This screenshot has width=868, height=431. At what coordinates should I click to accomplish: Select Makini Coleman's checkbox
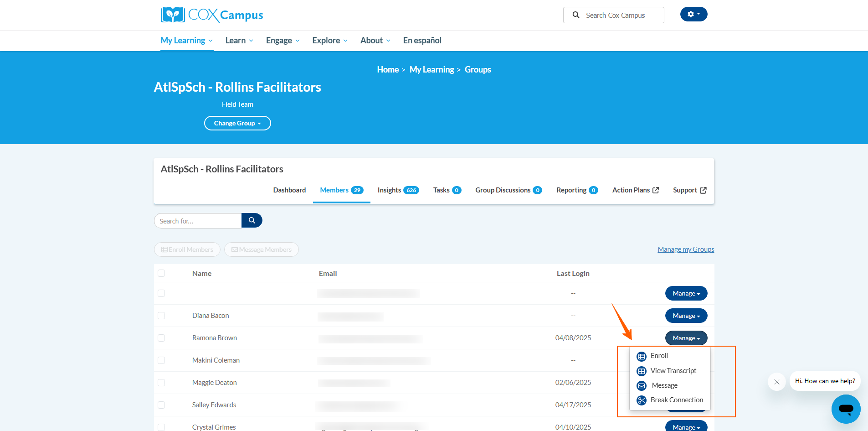tap(161, 360)
